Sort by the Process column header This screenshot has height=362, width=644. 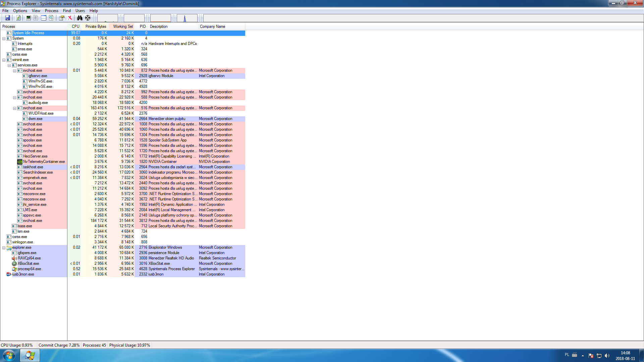pyautogui.click(x=34, y=26)
